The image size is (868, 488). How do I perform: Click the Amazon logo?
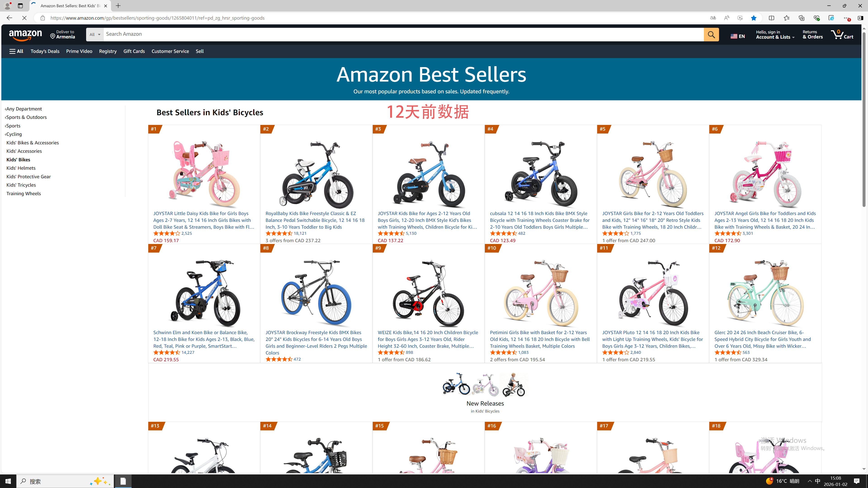pos(26,35)
